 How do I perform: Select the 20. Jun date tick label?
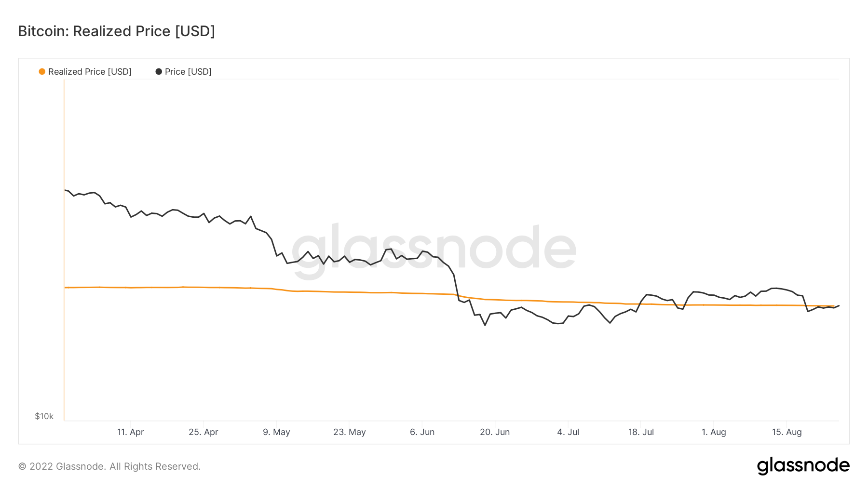(x=495, y=432)
